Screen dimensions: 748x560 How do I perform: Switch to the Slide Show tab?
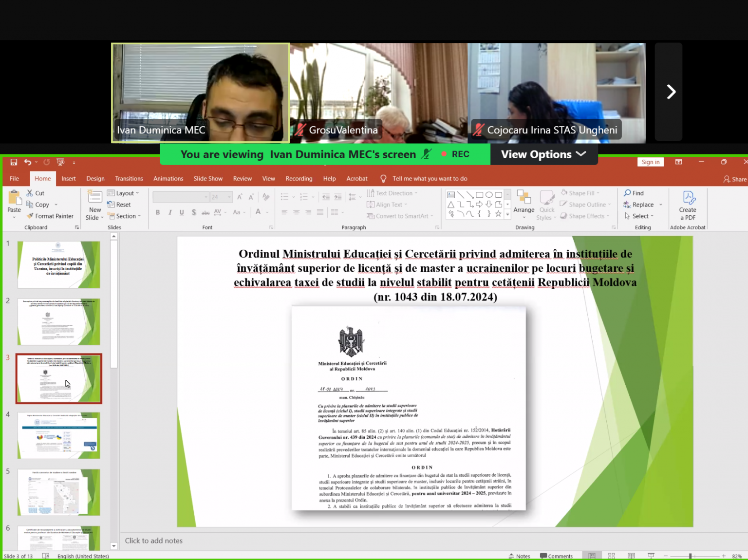208,179
